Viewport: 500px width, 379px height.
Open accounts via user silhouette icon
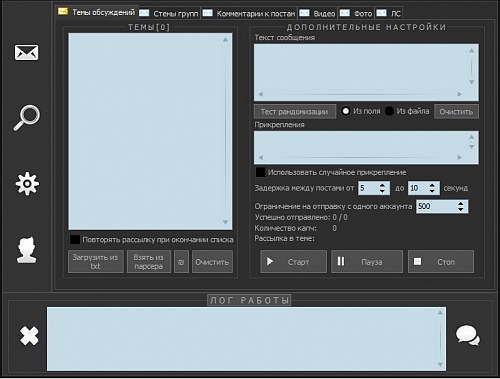click(27, 250)
